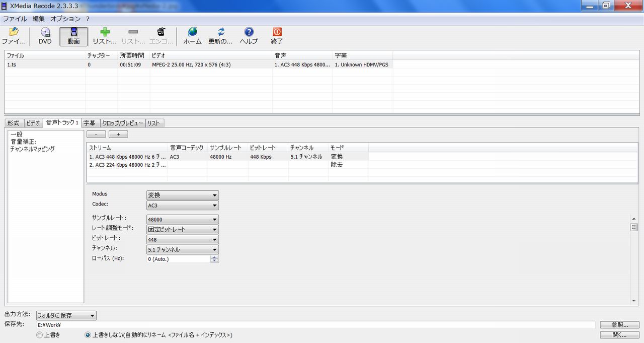Select stream 2. AC3 224 Kbps row
This screenshot has height=343, width=644.
click(227, 165)
